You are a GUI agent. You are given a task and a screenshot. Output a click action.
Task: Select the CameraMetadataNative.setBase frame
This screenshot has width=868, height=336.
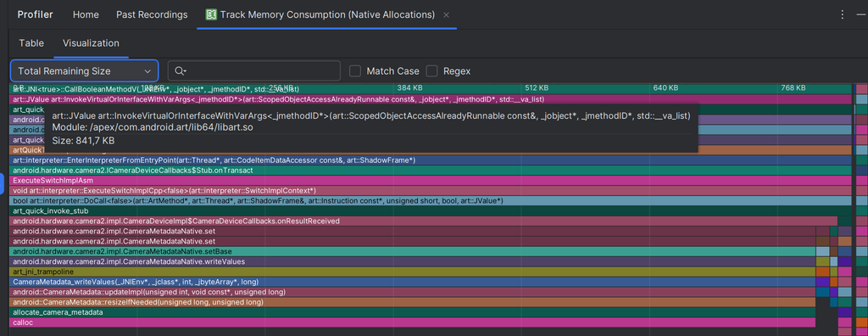click(413, 251)
